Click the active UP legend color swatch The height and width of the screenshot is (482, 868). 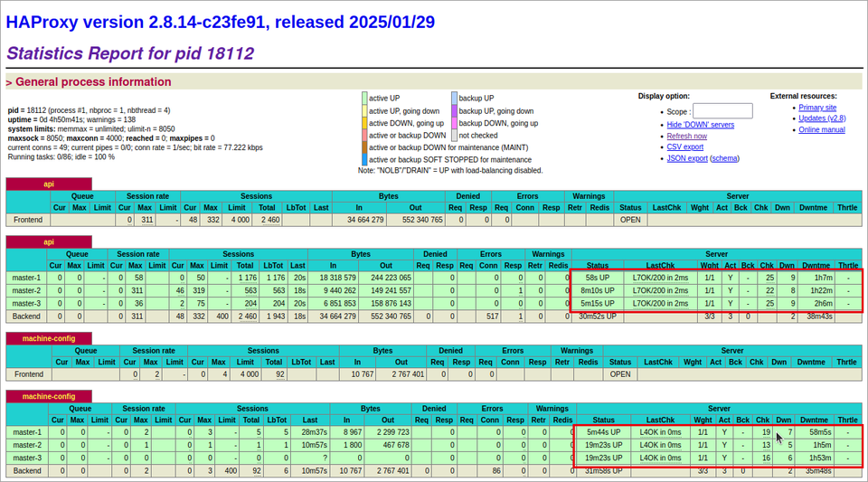coord(364,99)
